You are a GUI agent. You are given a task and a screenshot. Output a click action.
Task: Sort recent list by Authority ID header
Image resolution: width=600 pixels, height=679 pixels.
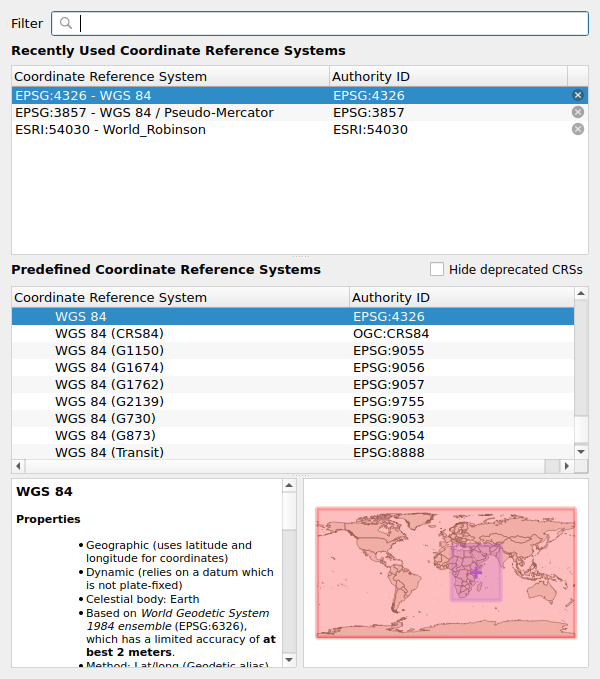[x=448, y=76]
